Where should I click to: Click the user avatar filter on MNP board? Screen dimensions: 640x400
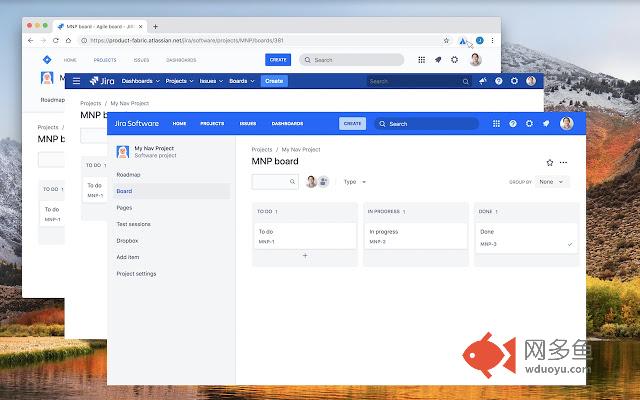point(311,182)
